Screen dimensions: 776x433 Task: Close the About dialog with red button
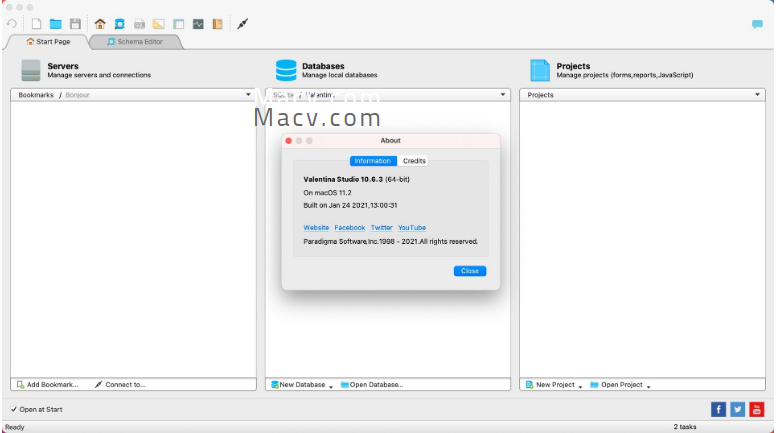(x=289, y=141)
